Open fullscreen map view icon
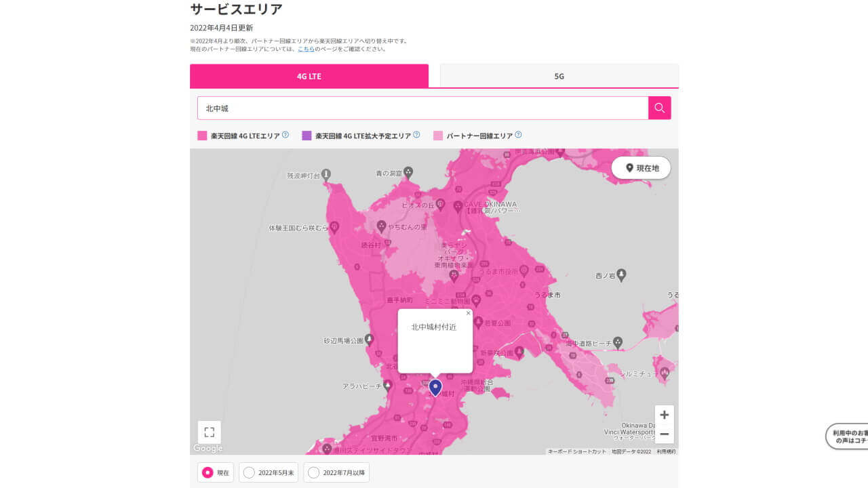 pos(209,432)
